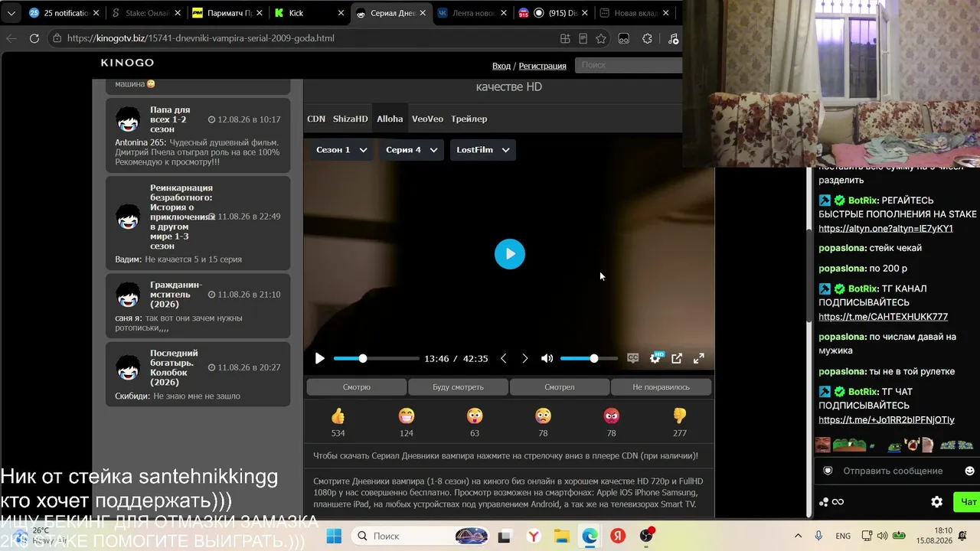Viewport: 980px width, 551px height.
Task: Open the LostFilm voiceover dropdown
Action: pos(483,150)
